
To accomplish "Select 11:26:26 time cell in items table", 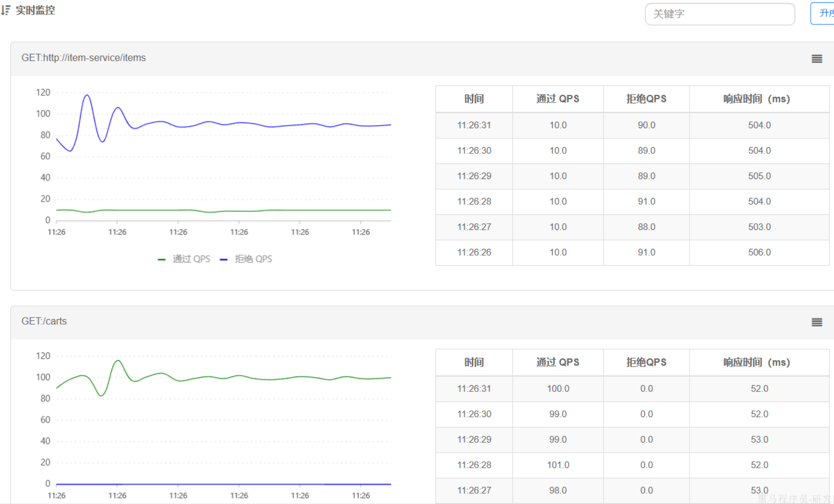I will click(474, 252).
